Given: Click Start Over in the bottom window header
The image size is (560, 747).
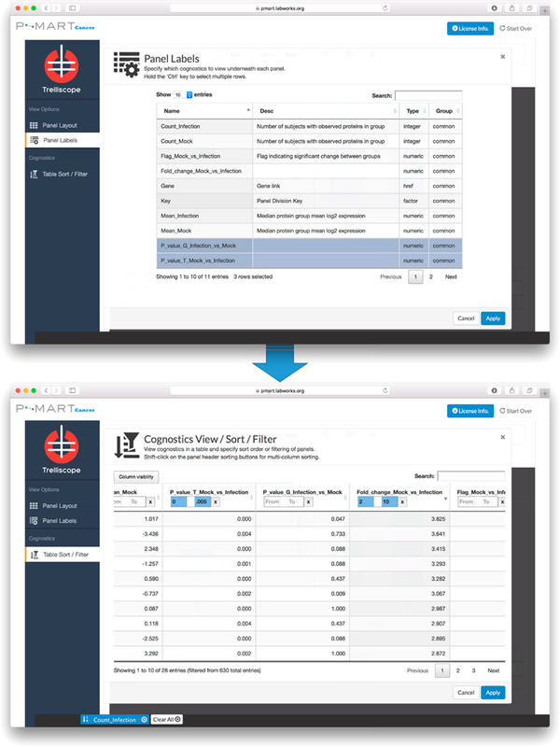Looking at the screenshot, I should (x=516, y=411).
